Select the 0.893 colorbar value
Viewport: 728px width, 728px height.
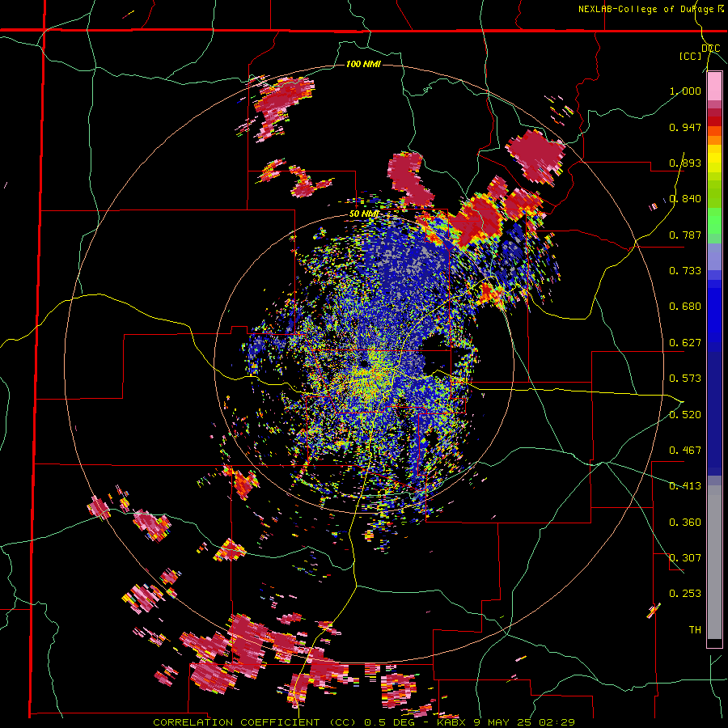tap(685, 163)
